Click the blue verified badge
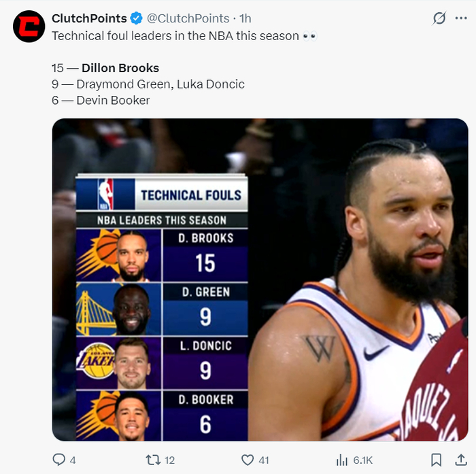 [137, 18]
